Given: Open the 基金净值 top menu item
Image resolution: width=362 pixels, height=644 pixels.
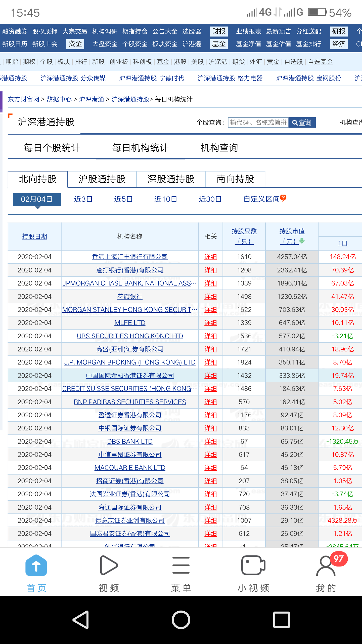Looking at the screenshot, I should tap(249, 44).
